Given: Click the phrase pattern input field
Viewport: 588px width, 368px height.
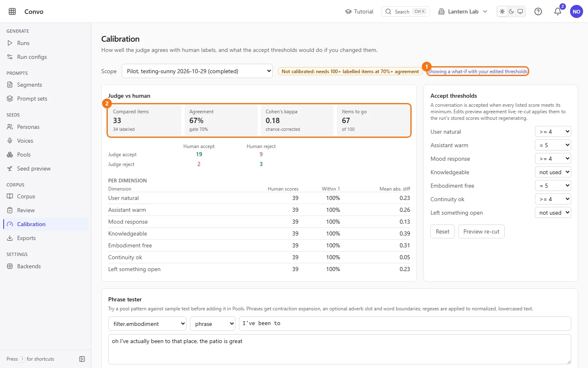Looking at the screenshot, I should 405,323.
